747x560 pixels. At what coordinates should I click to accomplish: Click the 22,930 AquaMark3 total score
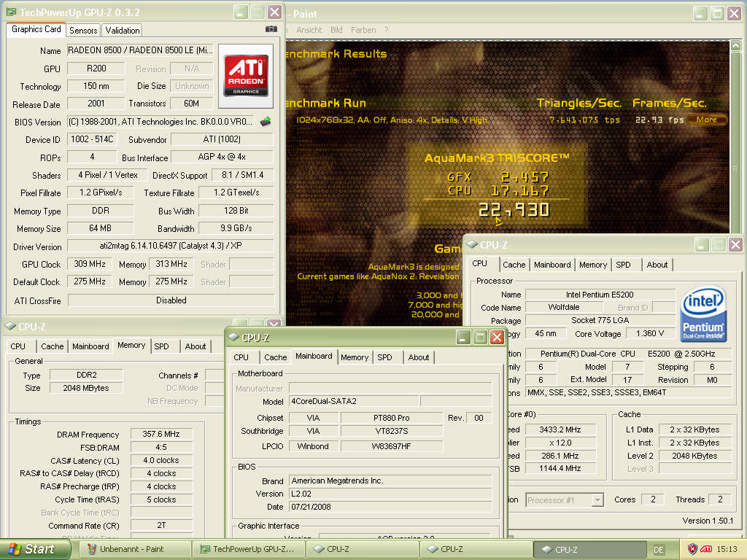(514, 209)
